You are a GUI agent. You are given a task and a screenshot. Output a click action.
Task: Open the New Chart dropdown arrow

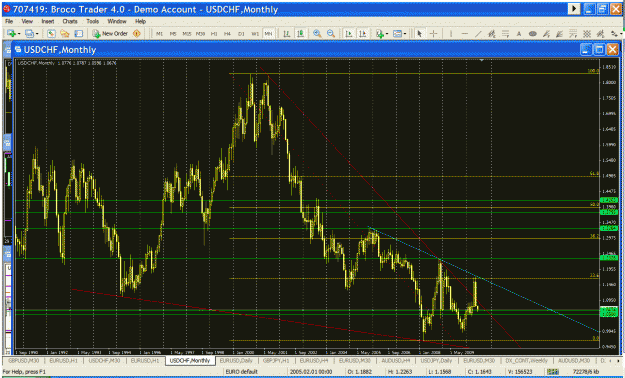(19, 34)
